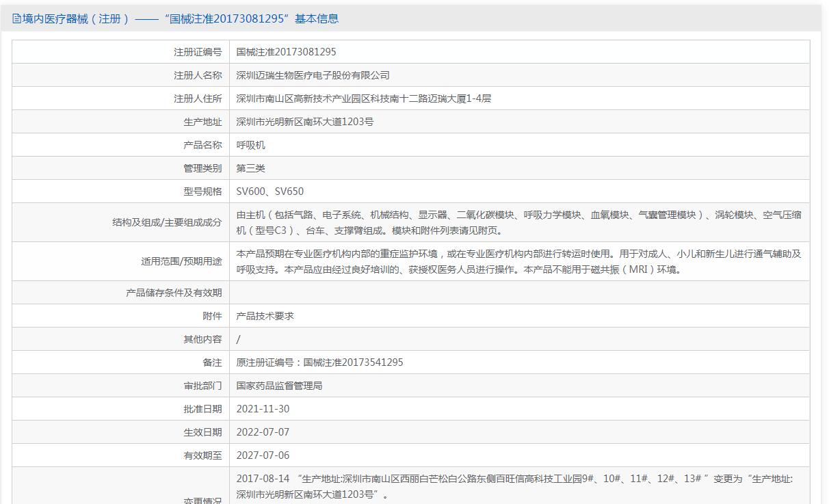The image size is (829, 504).
Task: Click the label 生产地址
Action: [x=202, y=122]
